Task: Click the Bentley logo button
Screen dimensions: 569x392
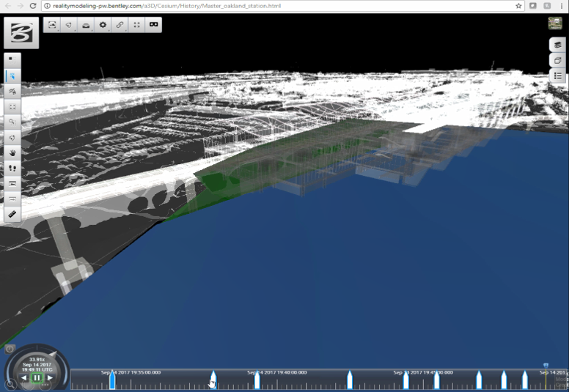Action: click(21, 33)
